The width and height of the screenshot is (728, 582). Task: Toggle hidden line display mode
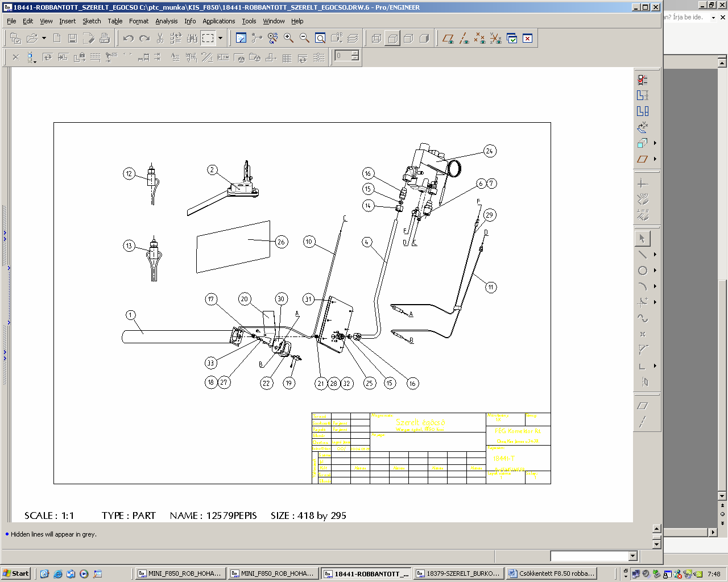click(x=392, y=38)
